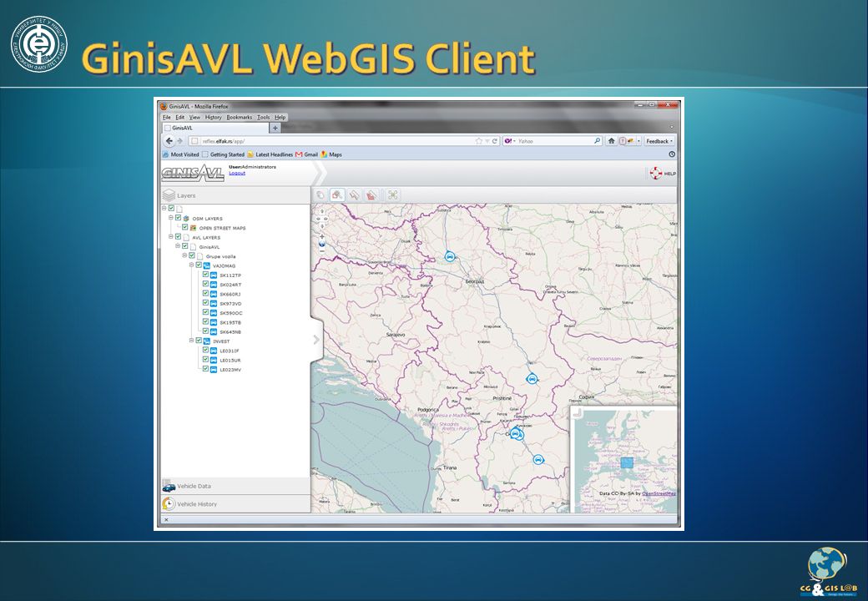Uncheck vehicle LE015UR checkbox
The height and width of the screenshot is (601, 868).
click(205, 359)
